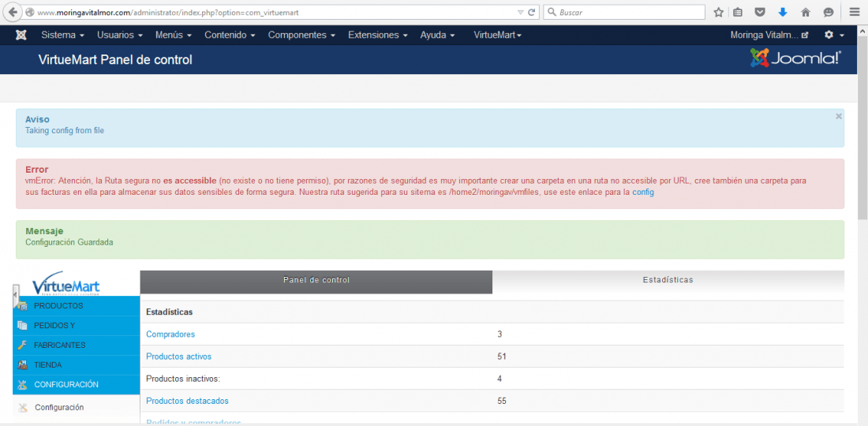
Task: Open the bookmarks list icon
Action: tap(737, 12)
